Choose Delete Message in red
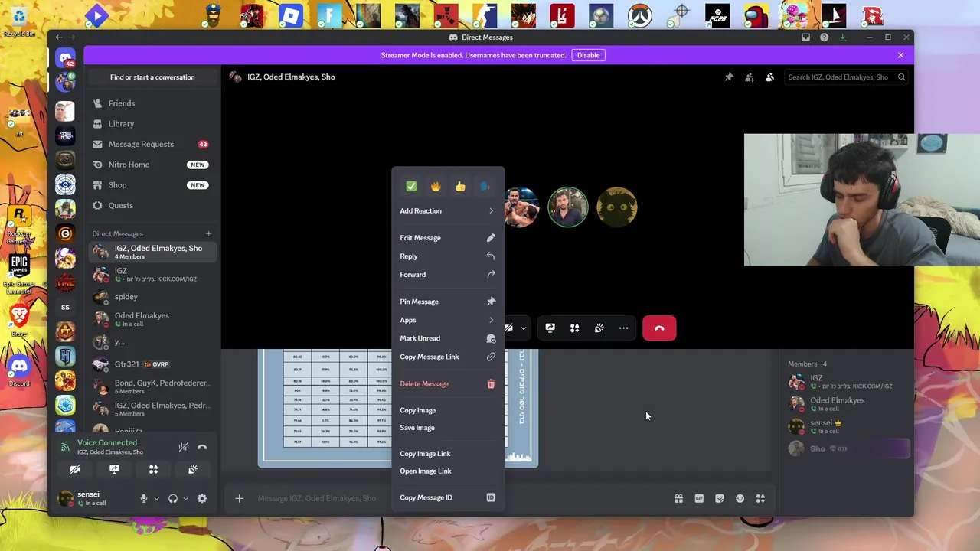This screenshot has width=980, height=551. pyautogui.click(x=448, y=383)
